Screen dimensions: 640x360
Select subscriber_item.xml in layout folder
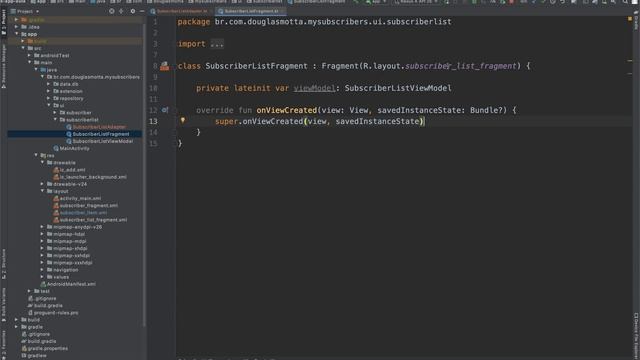point(83,213)
